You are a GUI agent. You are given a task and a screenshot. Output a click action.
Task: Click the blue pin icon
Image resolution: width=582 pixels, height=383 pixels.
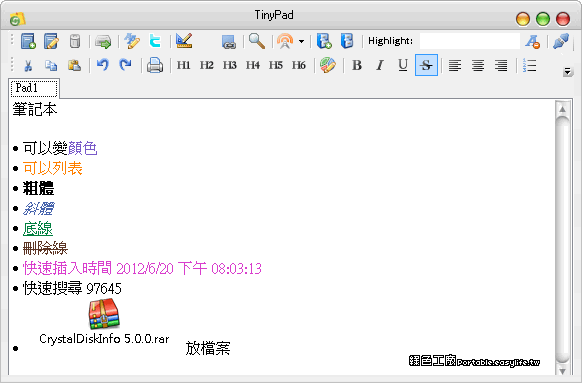click(561, 41)
